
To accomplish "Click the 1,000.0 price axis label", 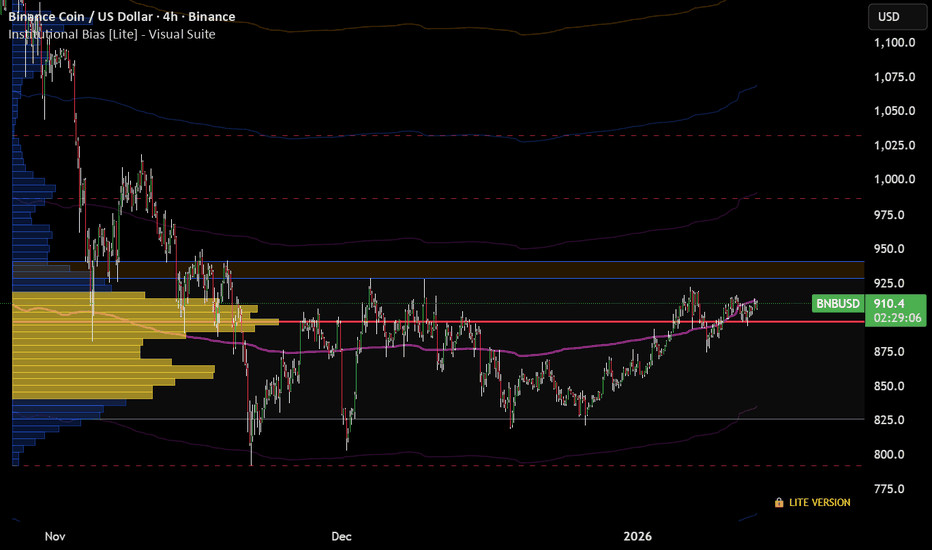I will coord(894,180).
